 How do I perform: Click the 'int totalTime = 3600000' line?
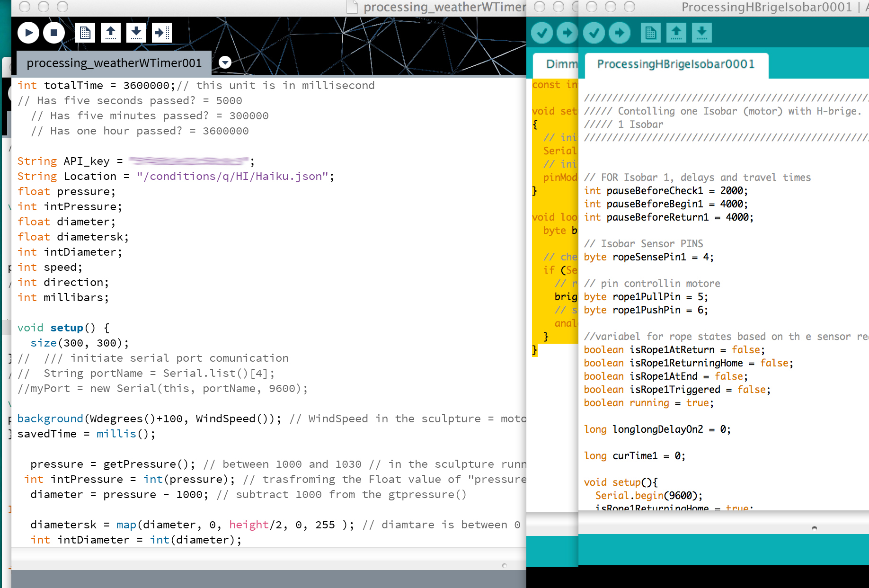196,85
